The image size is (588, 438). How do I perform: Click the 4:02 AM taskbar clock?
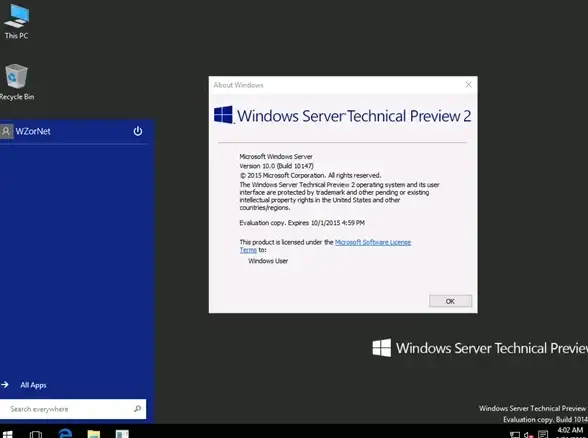[570, 430]
